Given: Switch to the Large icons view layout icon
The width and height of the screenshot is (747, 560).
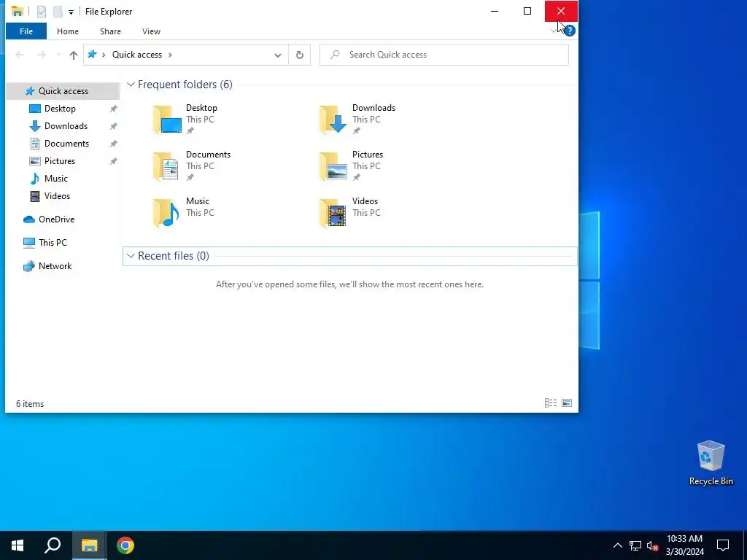Looking at the screenshot, I should [x=567, y=403].
